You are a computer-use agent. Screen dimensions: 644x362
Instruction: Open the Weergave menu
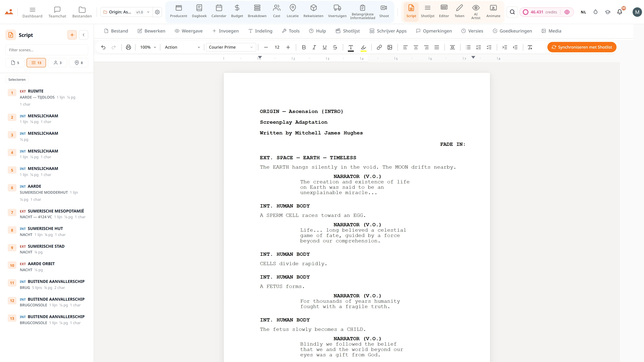pos(189,31)
